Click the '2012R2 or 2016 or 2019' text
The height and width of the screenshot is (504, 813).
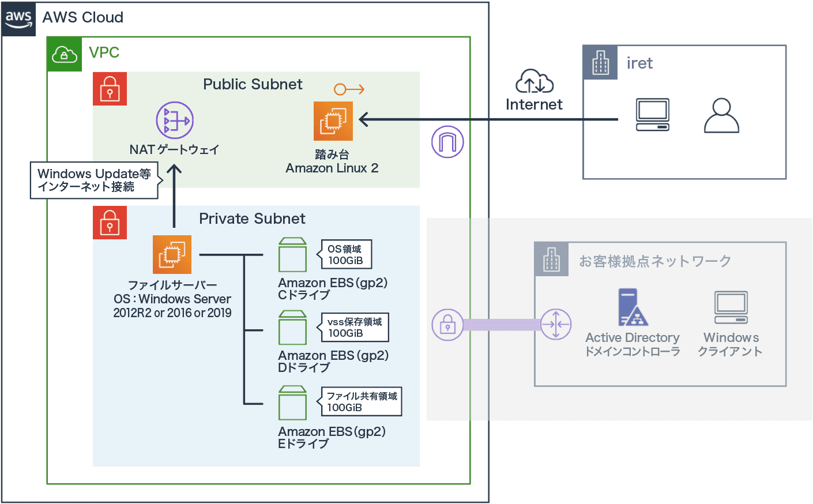point(172,313)
